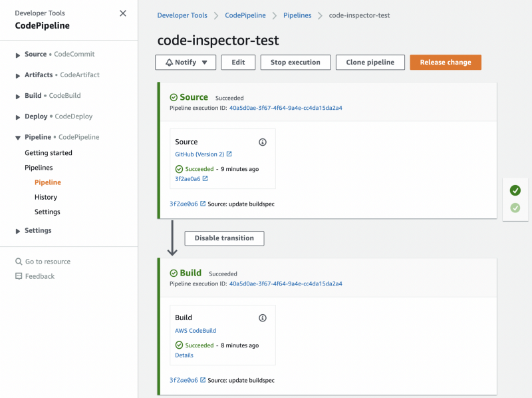Screen dimensions: 532x398
Task: Click info icon on Source action card
Action: [263, 142]
